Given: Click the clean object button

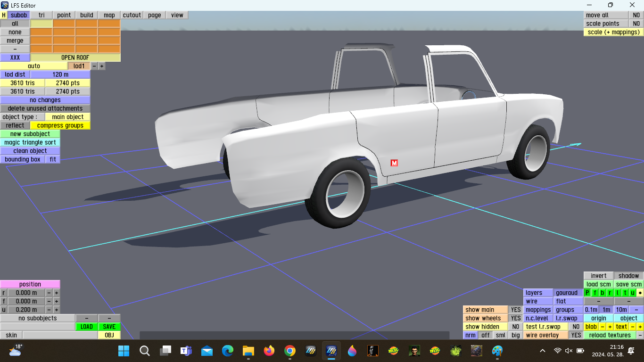Looking at the screenshot, I should click(30, 151).
